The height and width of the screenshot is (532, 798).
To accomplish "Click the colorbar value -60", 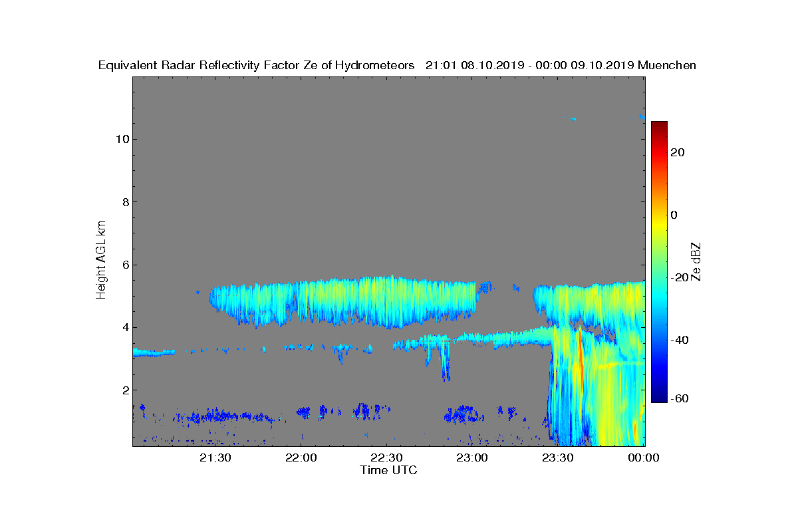I will 678,398.
